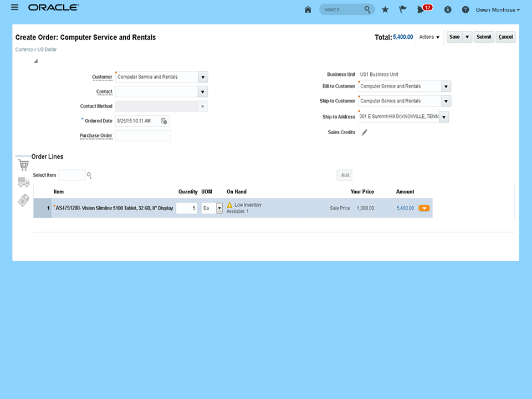The width and height of the screenshot is (532, 399).
Task: Click the Purchase Order field
Action: coord(143,136)
